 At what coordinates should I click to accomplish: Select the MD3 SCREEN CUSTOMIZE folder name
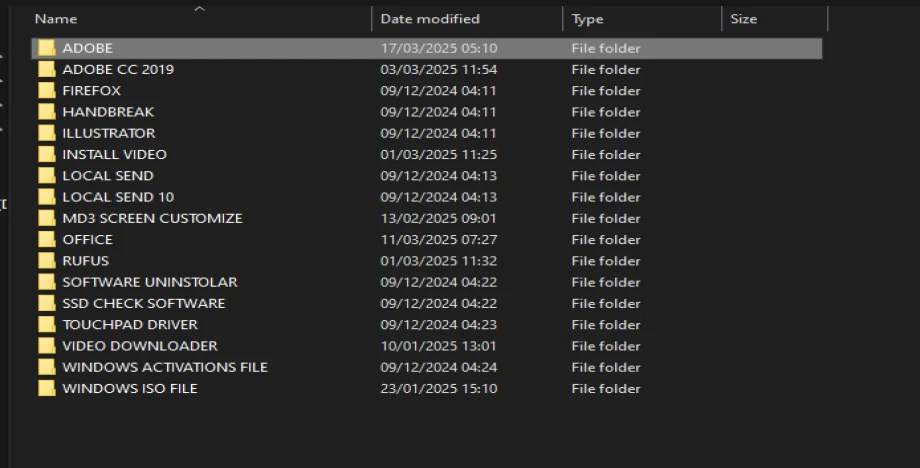(x=152, y=218)
